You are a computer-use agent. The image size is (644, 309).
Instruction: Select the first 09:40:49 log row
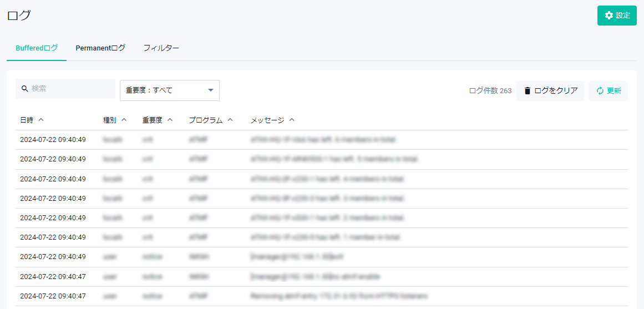click(322, 140)
